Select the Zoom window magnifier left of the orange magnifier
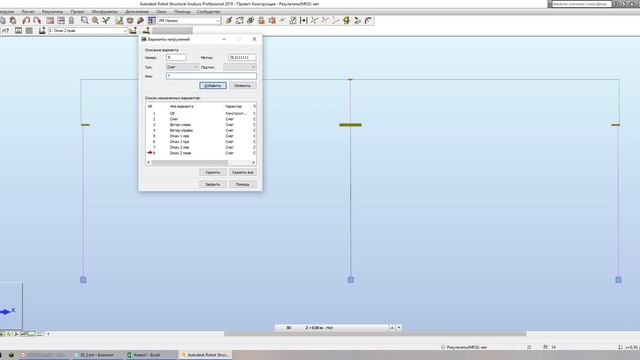This screenshot has width=640, height=360. [x=84, y=20]
